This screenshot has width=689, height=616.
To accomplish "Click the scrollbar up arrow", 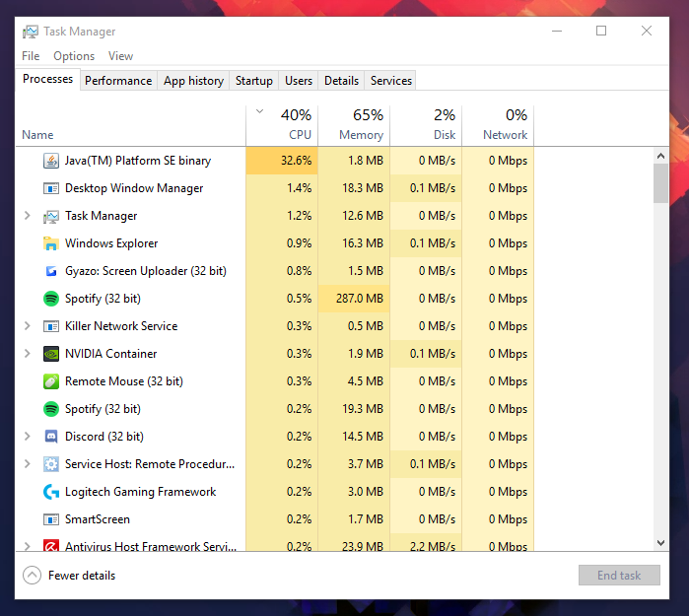I will point(660,156).
